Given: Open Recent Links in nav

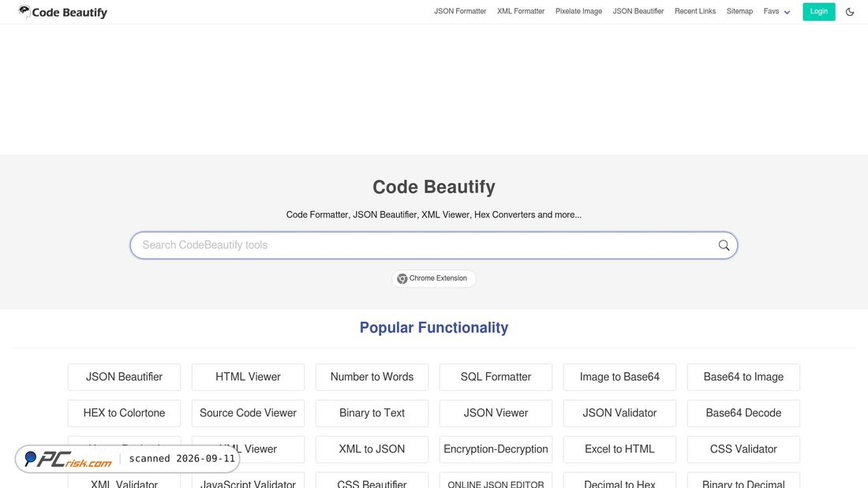Looking at the screenshot, I should pyautogui.click(x=695, y=11).
